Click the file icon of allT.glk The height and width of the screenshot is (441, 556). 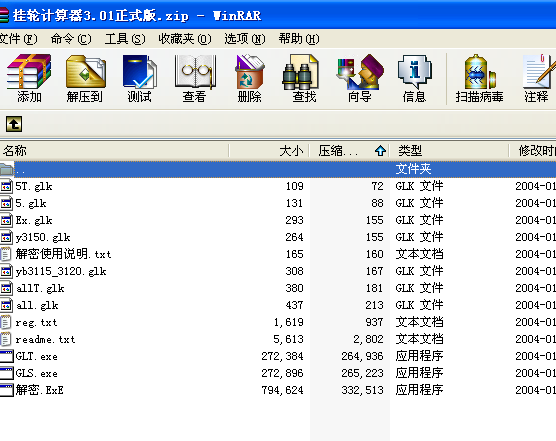click(6, 288)
